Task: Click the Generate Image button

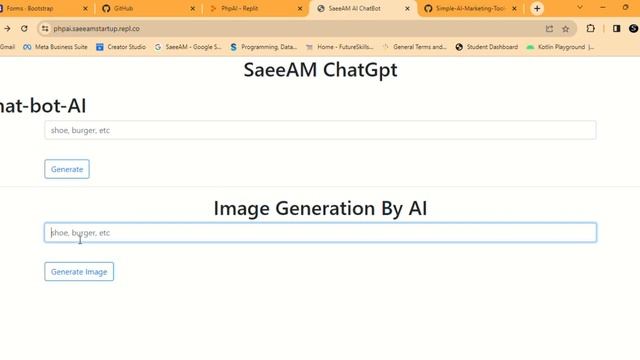Action: [79, 271]
